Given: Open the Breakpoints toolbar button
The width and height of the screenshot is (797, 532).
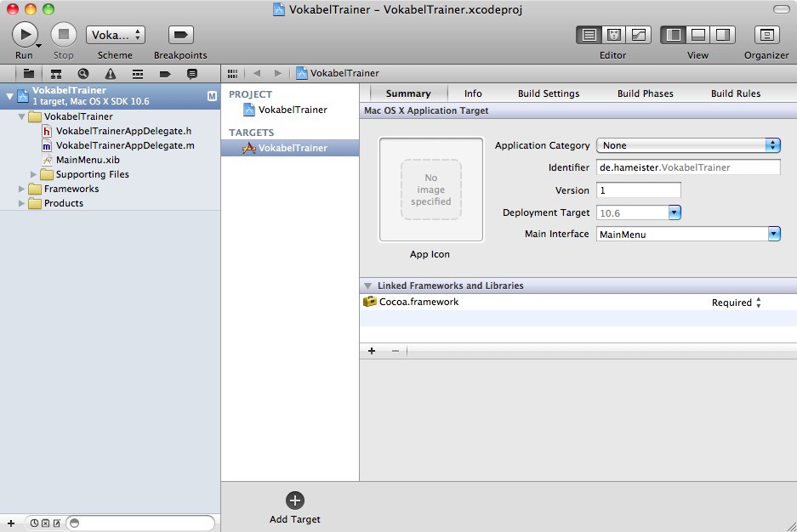Looking at the screenshot, I should click(x=180, y=34).
